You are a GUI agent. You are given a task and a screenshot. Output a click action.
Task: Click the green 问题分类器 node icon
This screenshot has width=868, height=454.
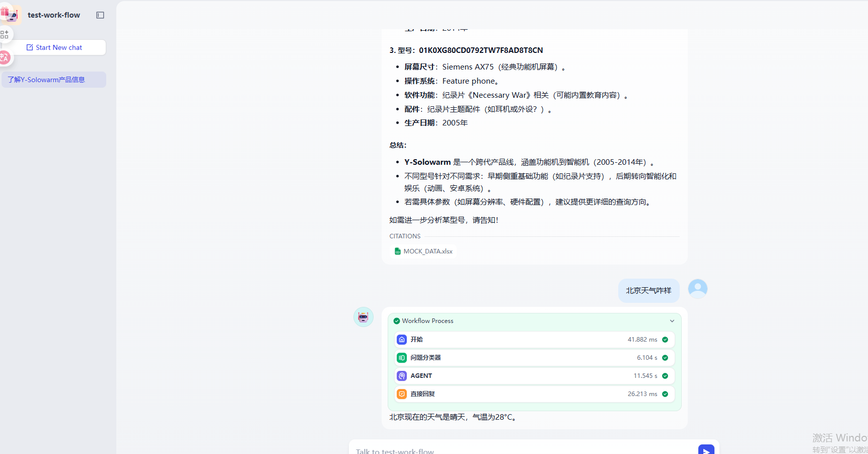pos(402,358)
